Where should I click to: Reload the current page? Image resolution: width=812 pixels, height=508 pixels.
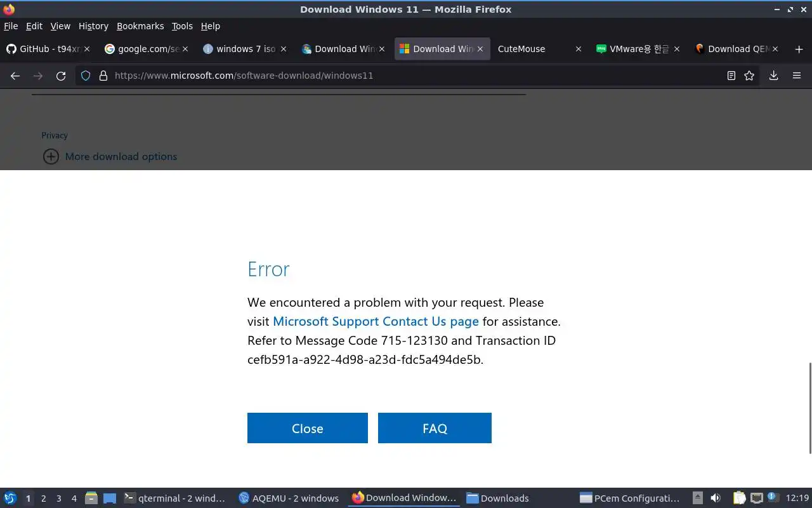pyautogui.click(x=61, y=76)
